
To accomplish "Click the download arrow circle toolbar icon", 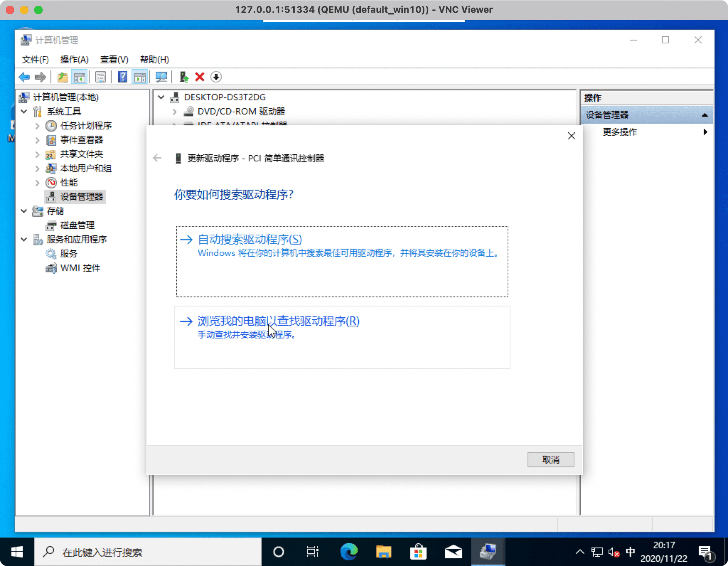I will (216, 77).
